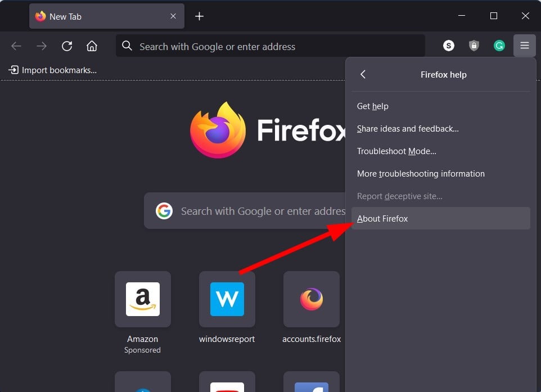Minimize the Firefox window
The image size is (541, 392).
(462, 16)
